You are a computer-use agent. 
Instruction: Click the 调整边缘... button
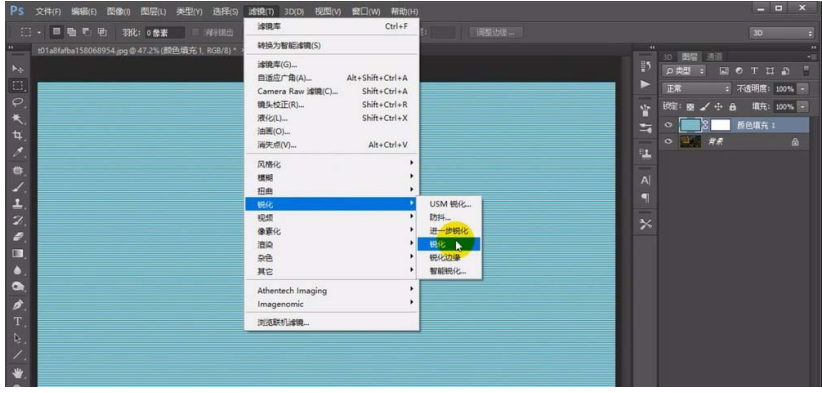495,32
